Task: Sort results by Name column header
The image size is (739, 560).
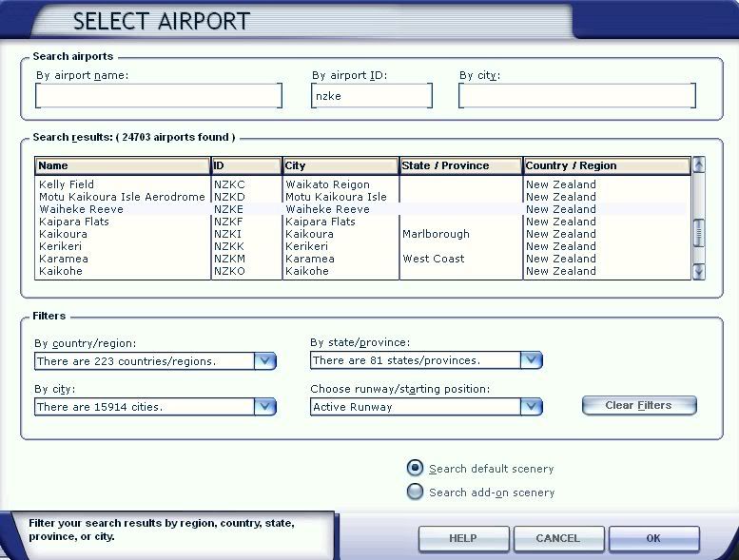Action: 123,165
